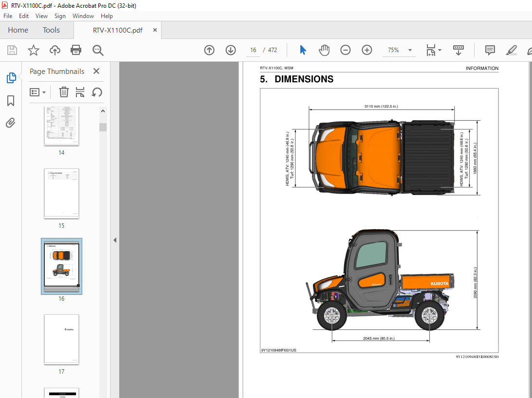
Task: Click the INFORMATION header text
Action: pos(482,68)
